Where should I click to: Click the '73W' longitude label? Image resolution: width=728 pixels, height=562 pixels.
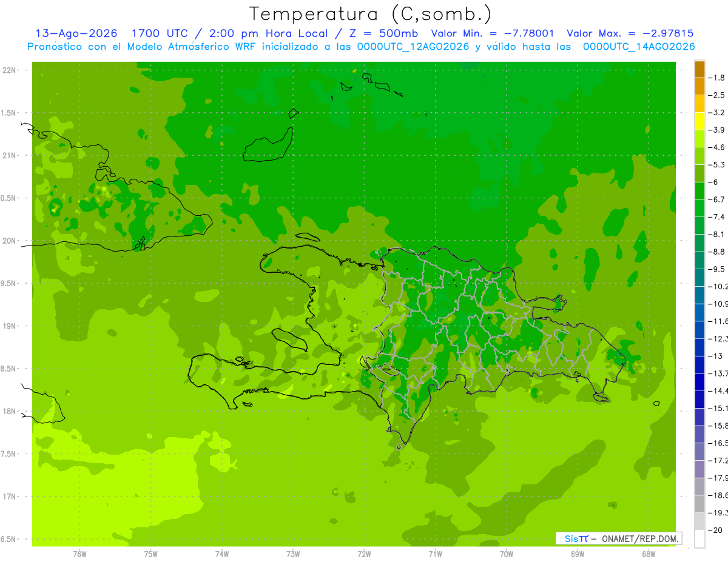coord(293,554)
